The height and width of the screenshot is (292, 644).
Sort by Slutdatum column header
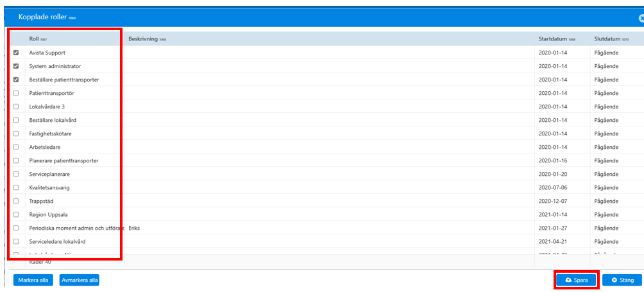tap(607, 39)
